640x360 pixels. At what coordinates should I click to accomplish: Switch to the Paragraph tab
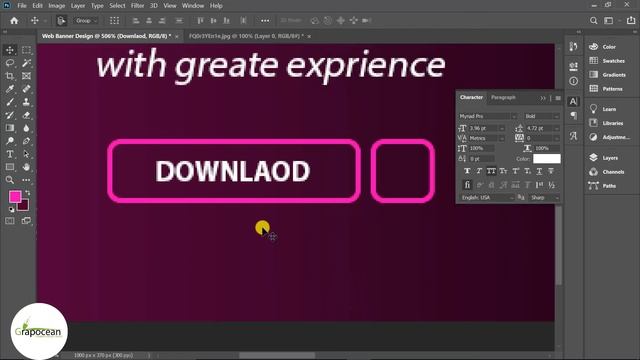pos(503,98)
